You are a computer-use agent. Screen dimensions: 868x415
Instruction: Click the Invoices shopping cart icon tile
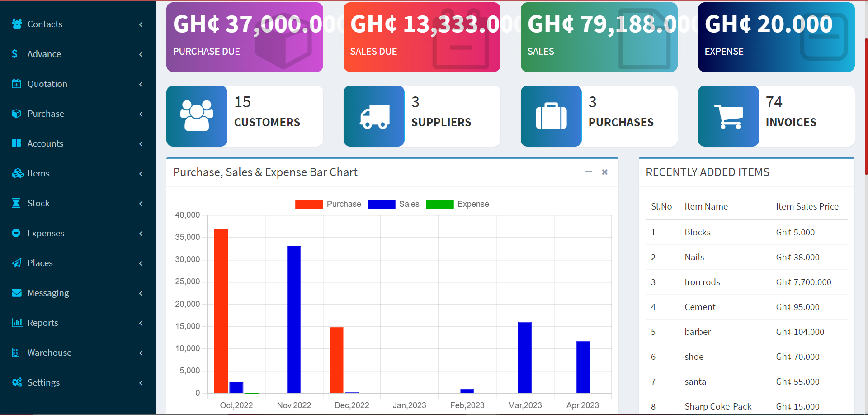(728, 116)
